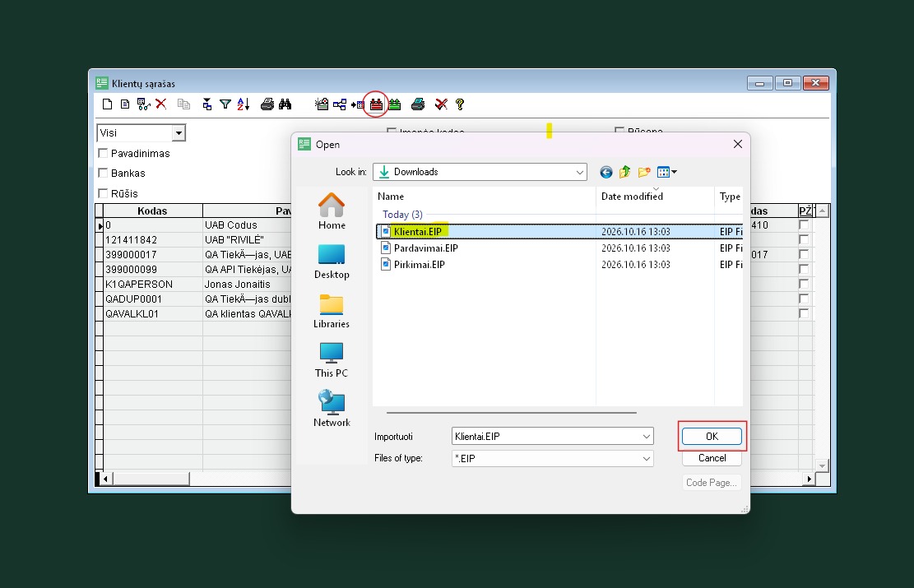The image size is (914, 588).
Task: Open Libraries from the places bar
Action: click(x=332, y=311)
